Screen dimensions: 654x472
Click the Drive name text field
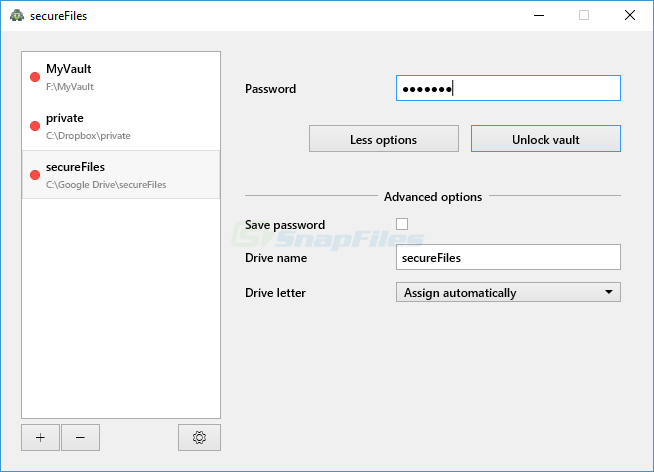coord(508,258)
